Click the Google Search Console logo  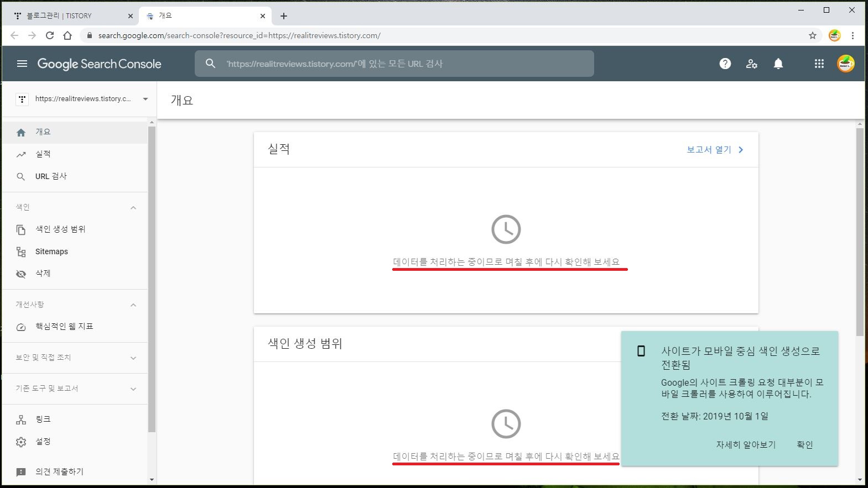[x=99, y=64]
